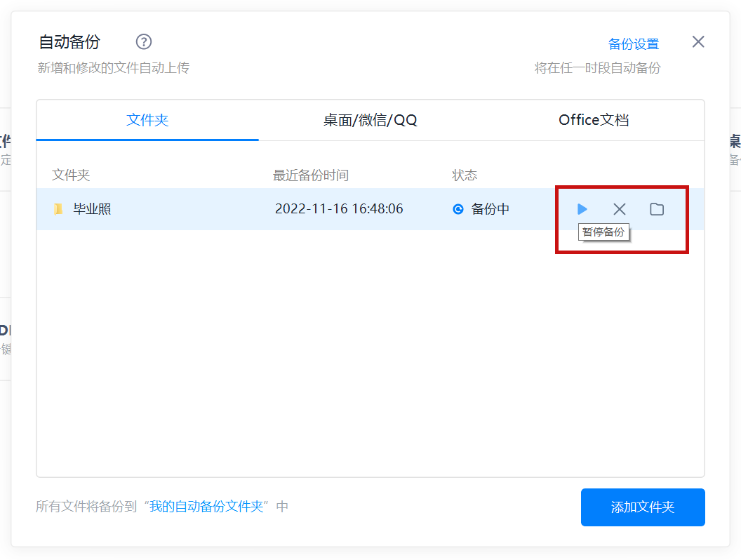The height and width of the screenshot is (560, 741).
Task: Open the Office文档 tab
Action: [x=593, y=120]
